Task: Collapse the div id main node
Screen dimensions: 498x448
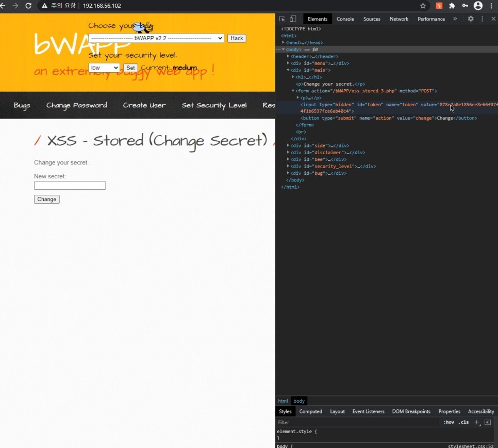Action: [288, 70]
